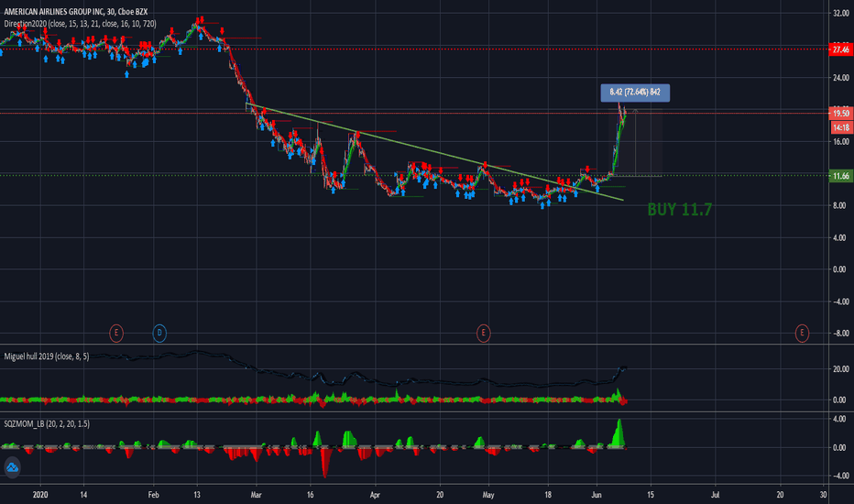Click the -8.00 price axis label
This screenshot has width=854, height=504.
click(840, 333)
